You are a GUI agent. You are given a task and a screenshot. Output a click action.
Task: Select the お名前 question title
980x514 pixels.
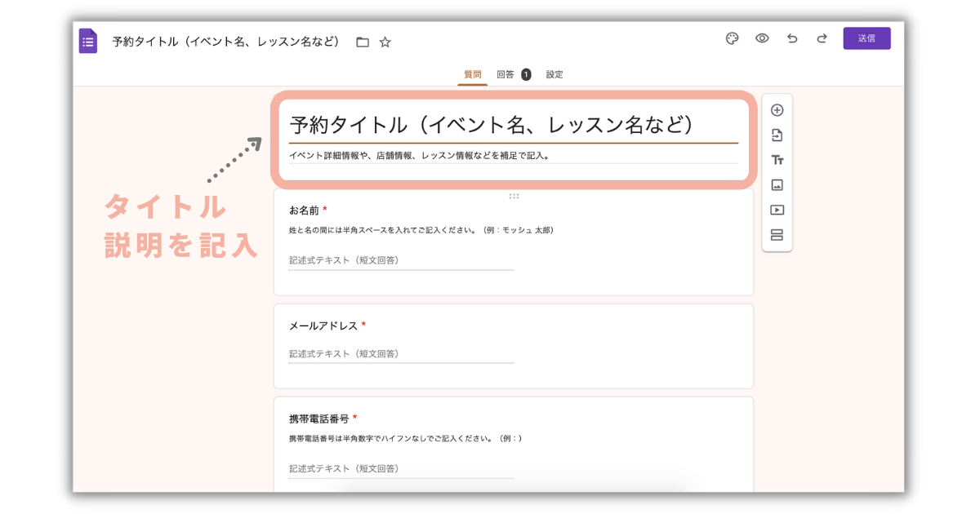tap(304, 210)
